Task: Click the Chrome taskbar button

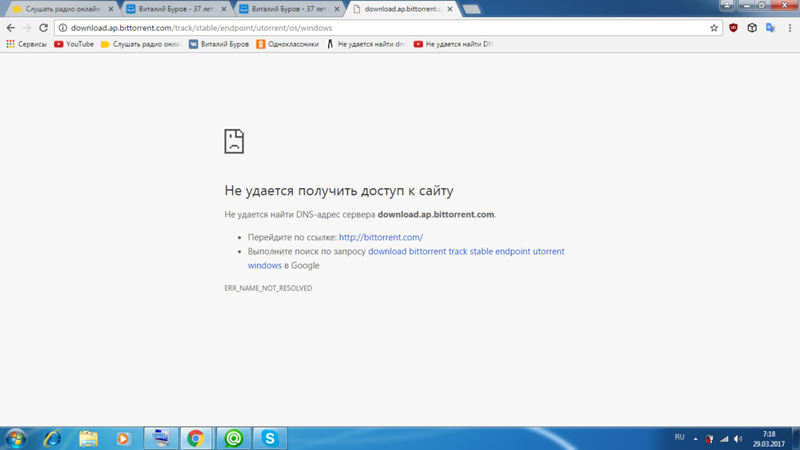Action: (196, 438)
